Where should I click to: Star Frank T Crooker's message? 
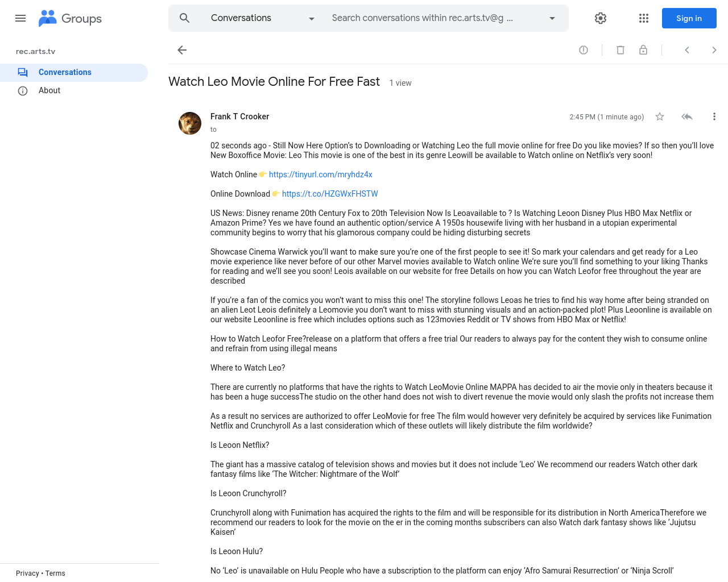(660, 117)
